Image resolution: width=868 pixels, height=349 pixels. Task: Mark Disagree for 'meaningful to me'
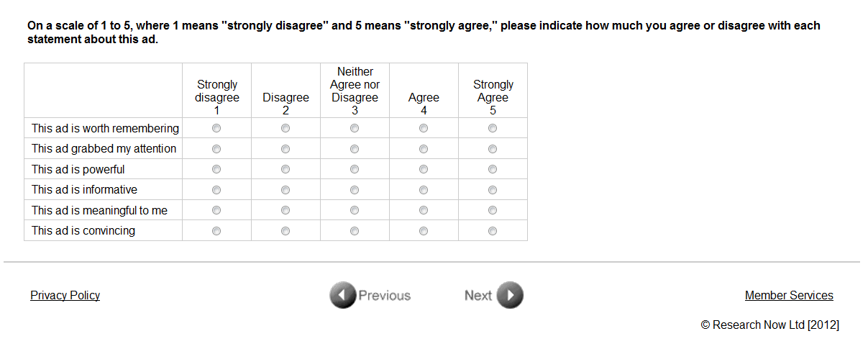285,210
